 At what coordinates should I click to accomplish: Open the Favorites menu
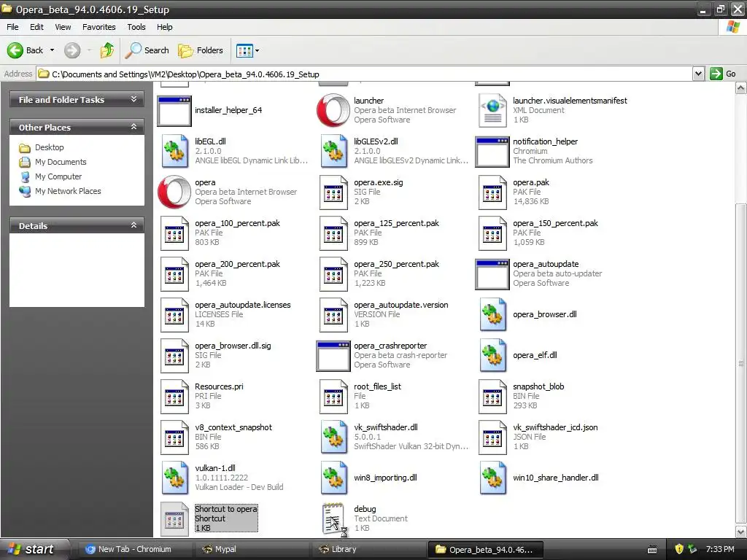[x=99, y=27]
